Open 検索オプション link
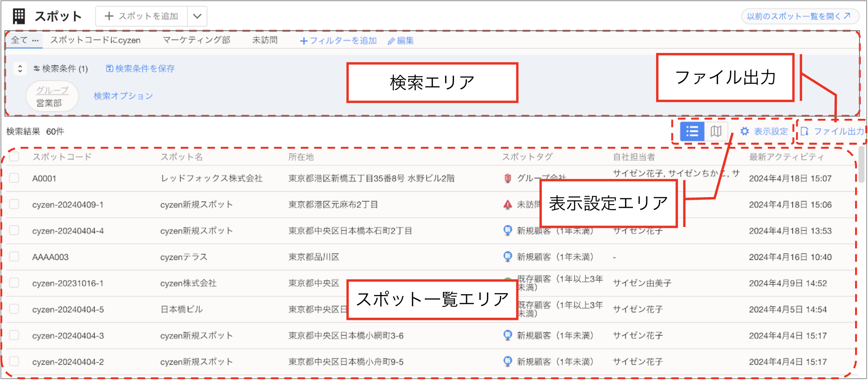Image resolution: width=868 pixels, height=380 pixels. [123, 96]
